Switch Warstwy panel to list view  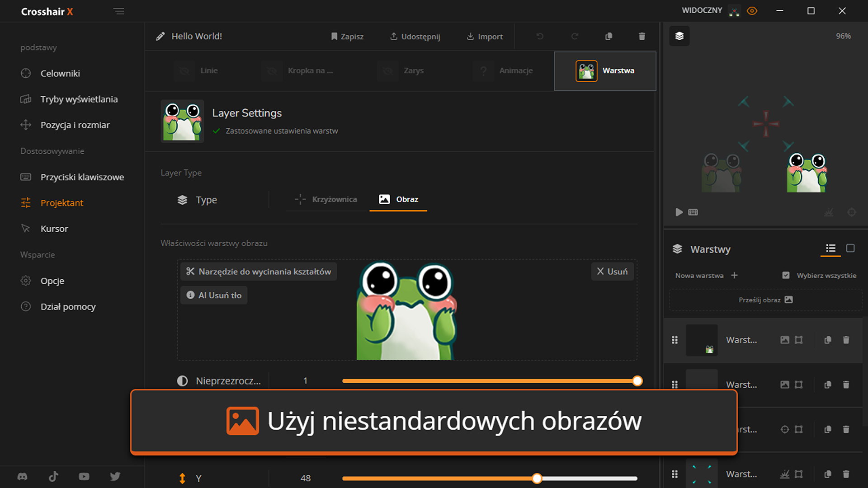pyautogui.click(x=830, y=248)
